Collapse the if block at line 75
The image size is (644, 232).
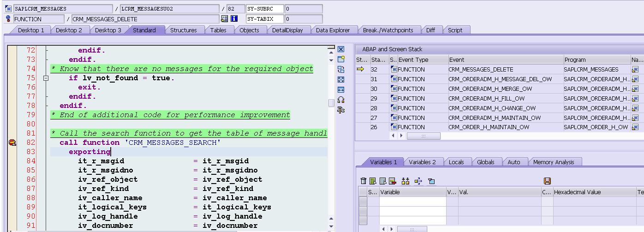[x=46, y=78]
